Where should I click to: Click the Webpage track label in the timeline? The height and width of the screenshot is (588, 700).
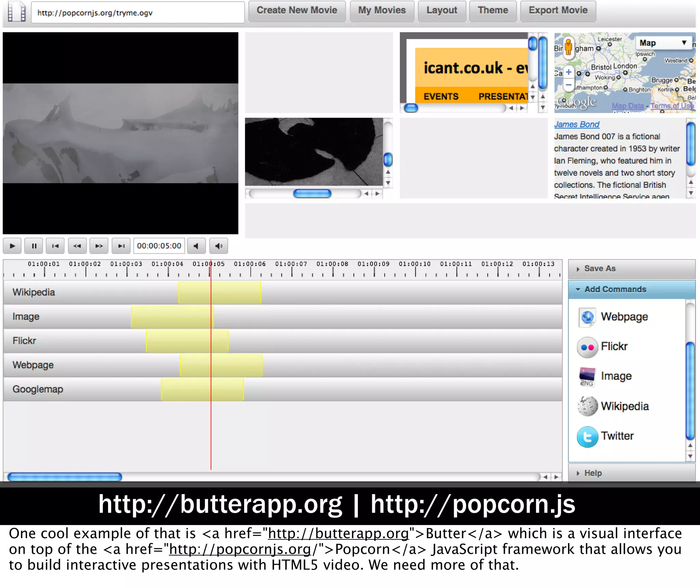click(33, 365)
